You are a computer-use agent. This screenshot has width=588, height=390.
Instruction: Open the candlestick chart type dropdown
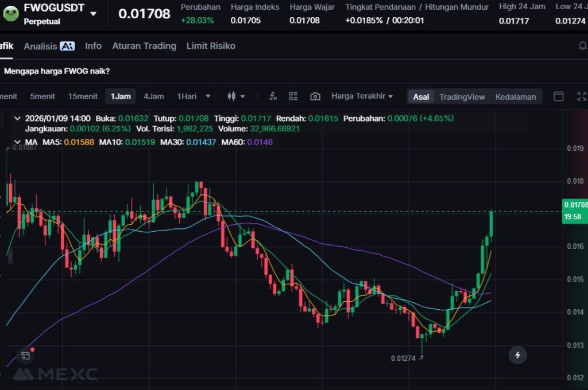pos(236,96)
